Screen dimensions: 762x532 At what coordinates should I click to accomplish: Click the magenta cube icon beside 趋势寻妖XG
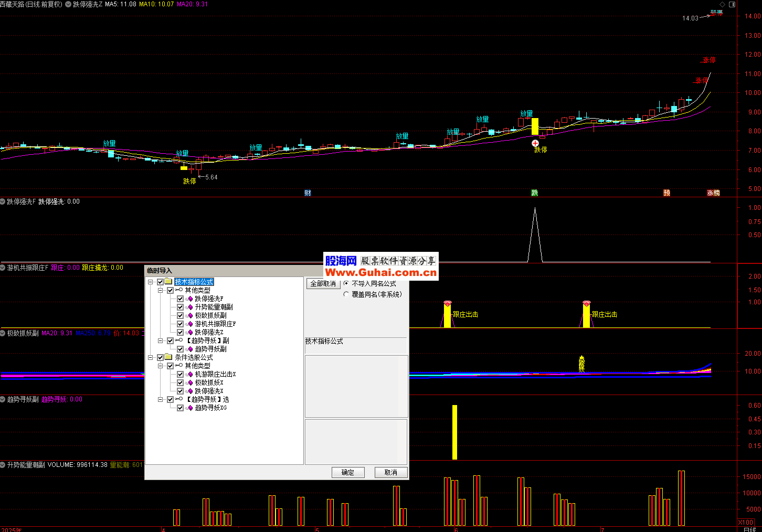(x=190, y=408)
